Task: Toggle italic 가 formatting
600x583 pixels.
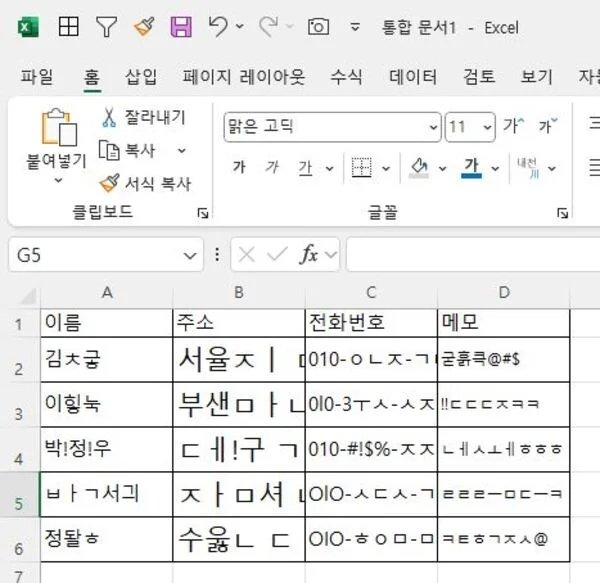Action: tap(272, 167)
